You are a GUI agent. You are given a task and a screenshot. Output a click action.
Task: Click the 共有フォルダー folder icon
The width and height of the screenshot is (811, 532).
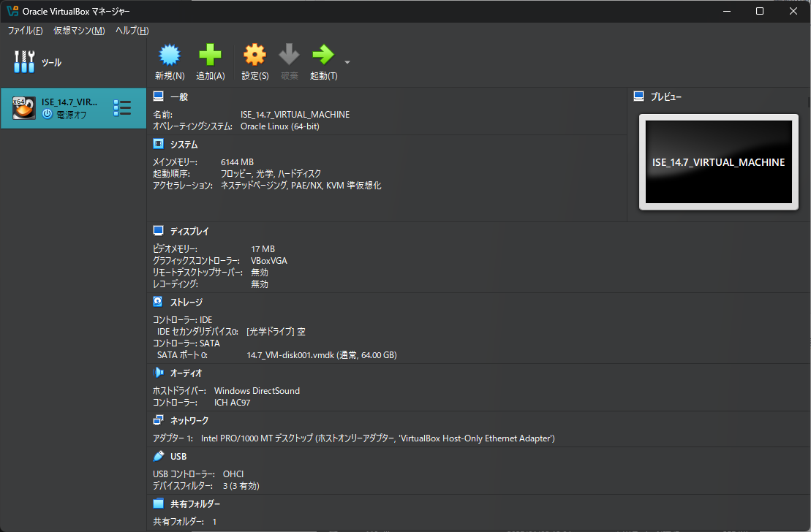click(x=158, y=503)
